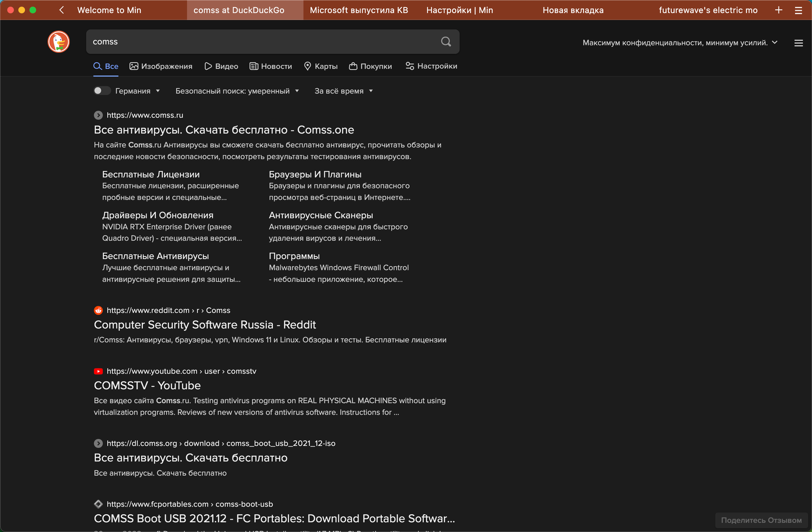Click the search magnifier icon in search box
This screenshot has width=812, height=532.
click(x=446, y=42)
